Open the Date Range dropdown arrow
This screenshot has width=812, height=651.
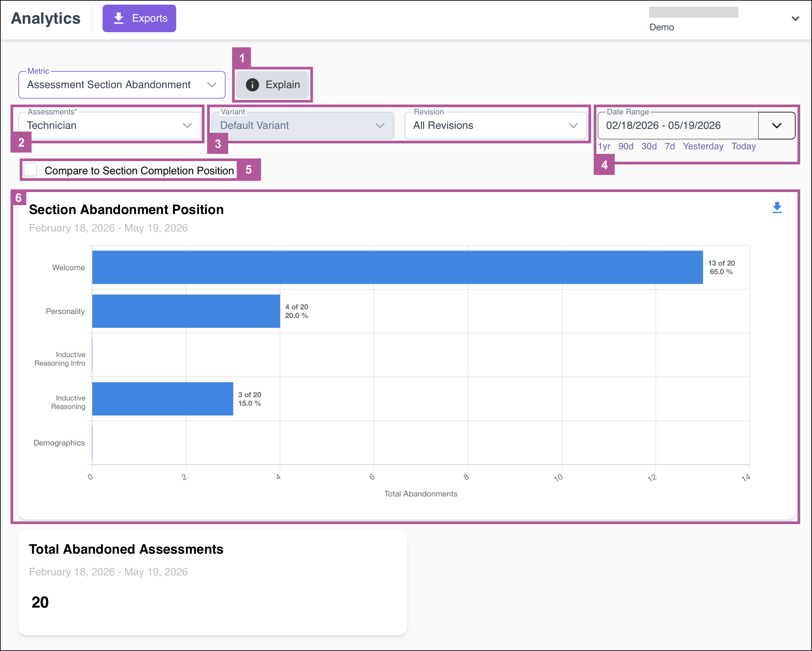point(776,126)
